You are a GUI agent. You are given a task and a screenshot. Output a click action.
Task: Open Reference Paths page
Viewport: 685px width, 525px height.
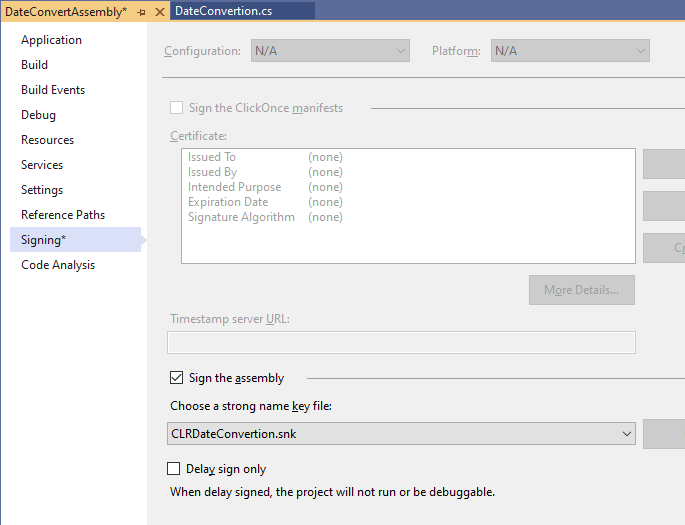tap(63, 215)
